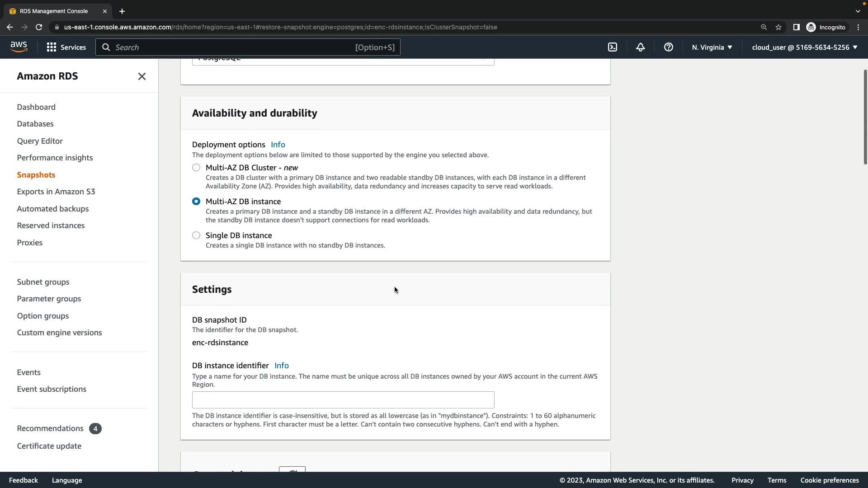Click Info link beside Deployment options
The width and height of the screenshot is (868, 488).
click(278, 145)
